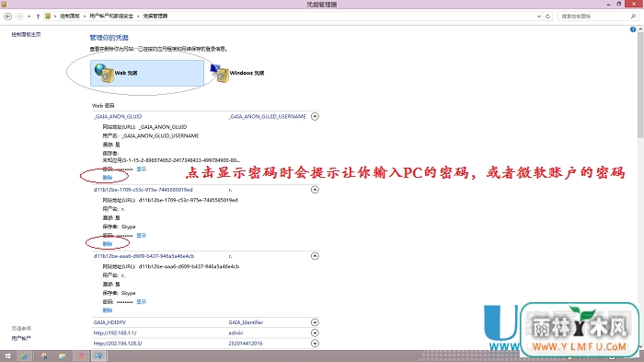Click the vertical scrollbar thumb

point(640,86)
